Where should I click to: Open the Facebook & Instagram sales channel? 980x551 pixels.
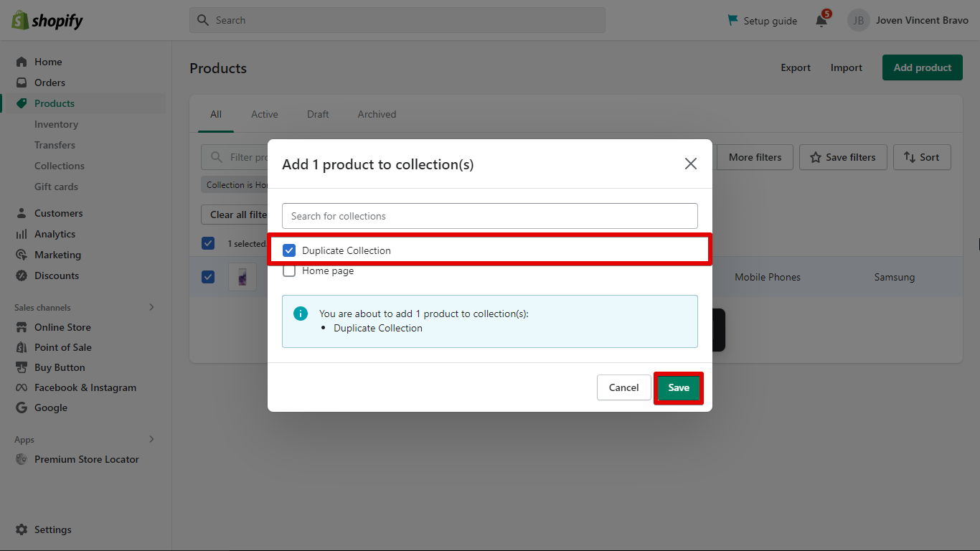(86, 387)
